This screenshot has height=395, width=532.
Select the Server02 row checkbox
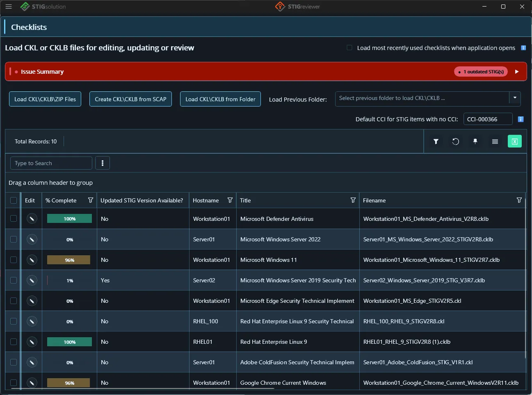point(14,280)
